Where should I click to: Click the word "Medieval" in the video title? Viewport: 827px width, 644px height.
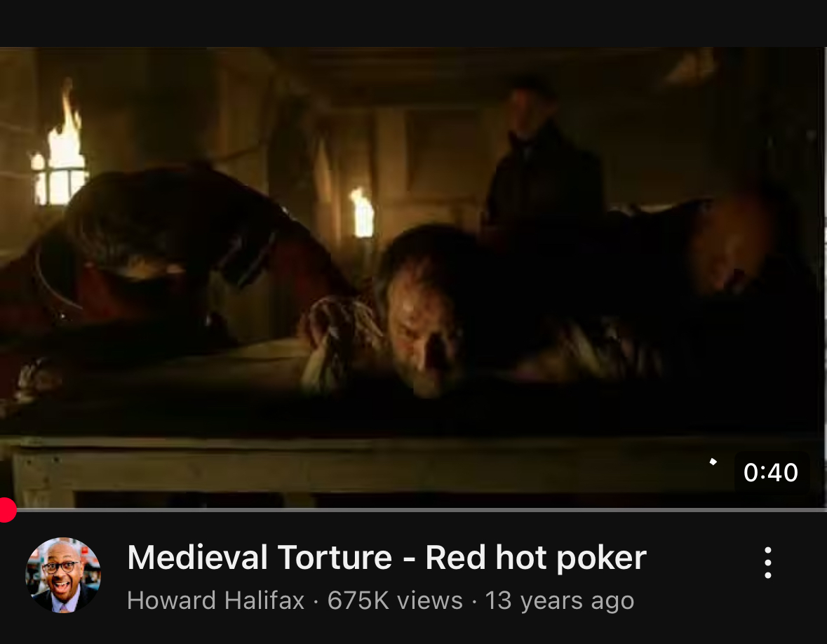coord(198,558)
